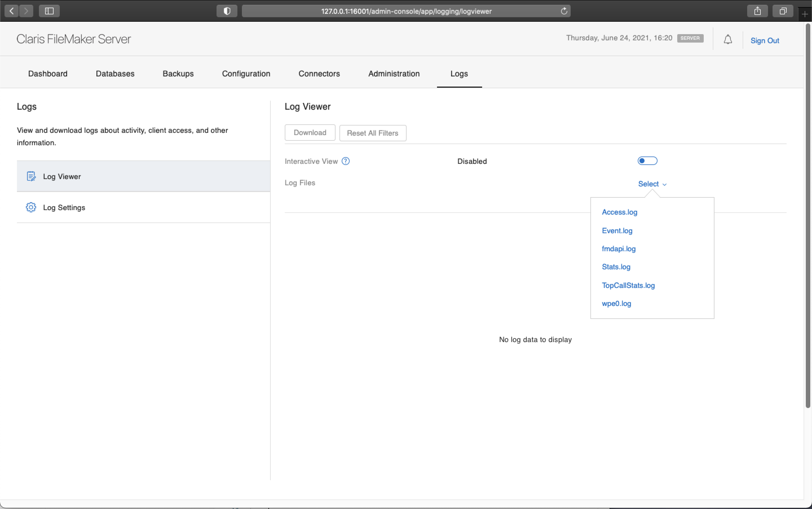Viewport: 812px width, 509px height.
Task: Reload the page using the refresh icon
Action: point(564,11)
